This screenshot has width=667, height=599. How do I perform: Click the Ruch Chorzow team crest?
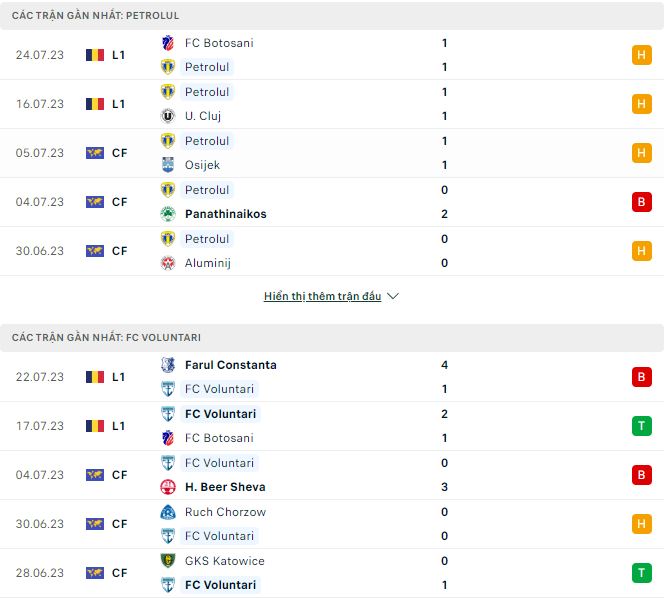pyautogui.click(x=167, y=512)
